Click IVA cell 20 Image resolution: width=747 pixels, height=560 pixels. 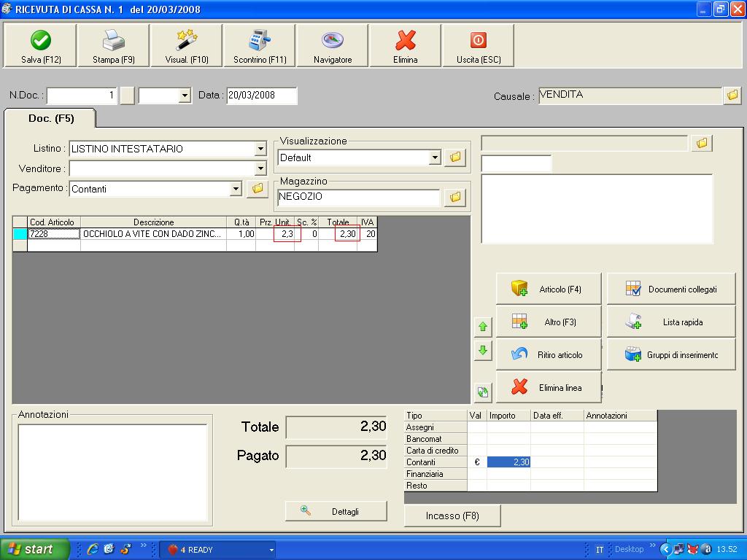(x=368, y=234)
